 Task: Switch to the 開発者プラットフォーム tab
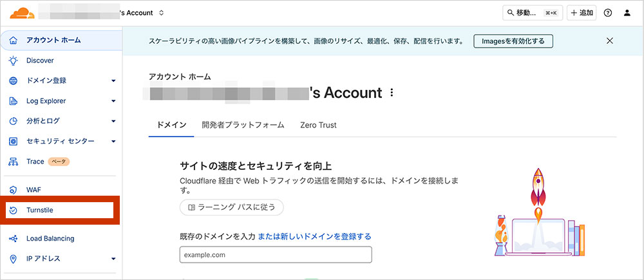click(243, 125)
